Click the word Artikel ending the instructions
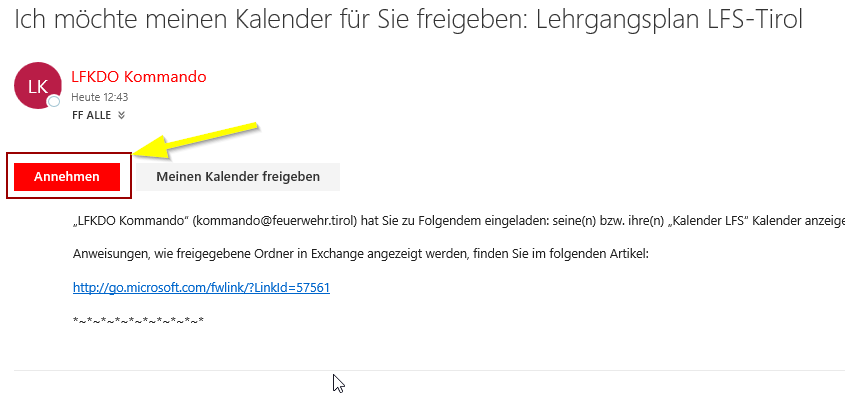This screenshot has height=401, width=845. pos(631,254)
